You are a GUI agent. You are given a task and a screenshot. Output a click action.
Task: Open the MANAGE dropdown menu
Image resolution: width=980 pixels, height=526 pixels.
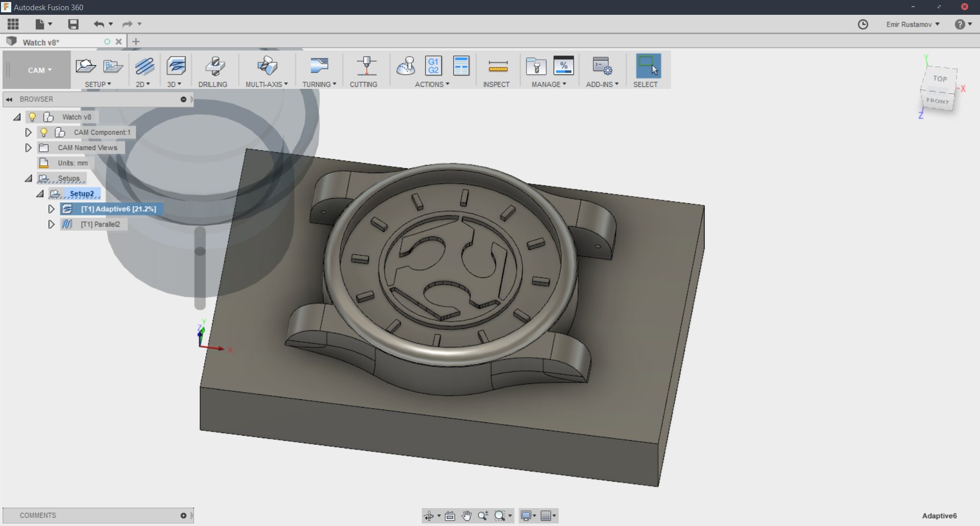[549, 84]
